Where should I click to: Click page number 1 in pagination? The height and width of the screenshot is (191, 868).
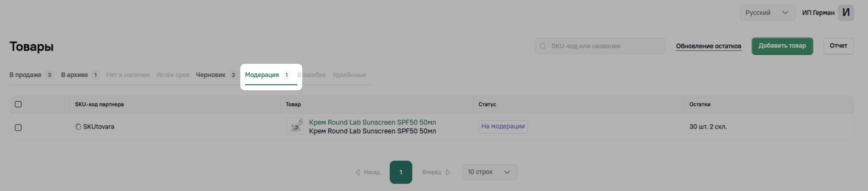[x=401, y=172]
